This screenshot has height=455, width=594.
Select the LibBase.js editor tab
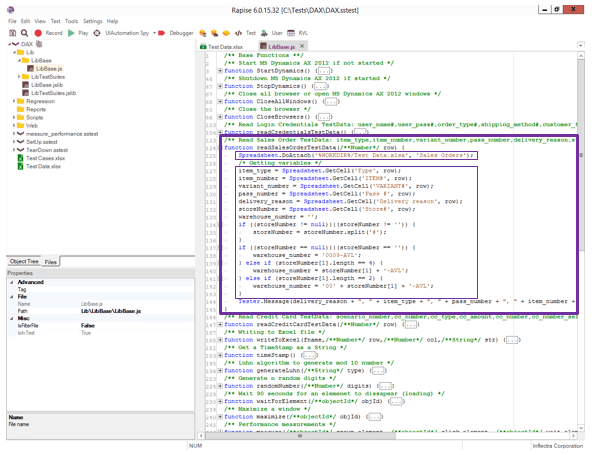click(x=281, y=47)
